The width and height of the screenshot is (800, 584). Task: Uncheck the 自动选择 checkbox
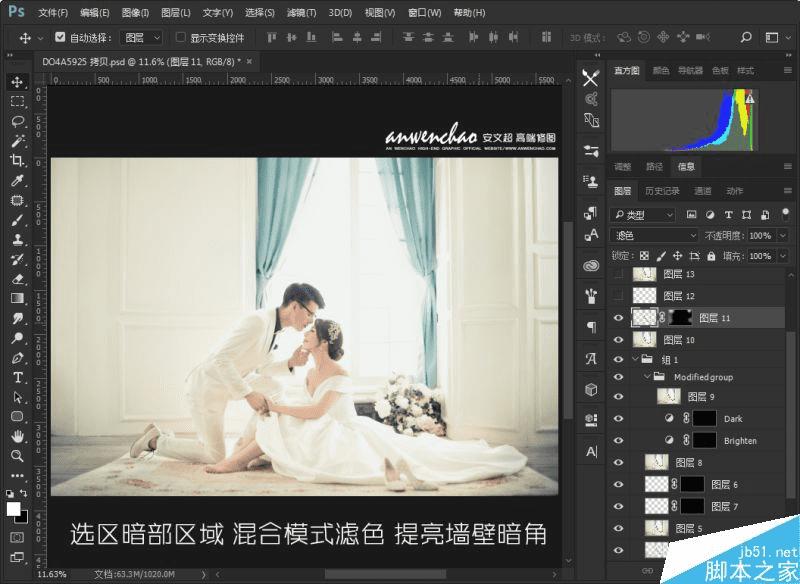(x=60, y=37)
